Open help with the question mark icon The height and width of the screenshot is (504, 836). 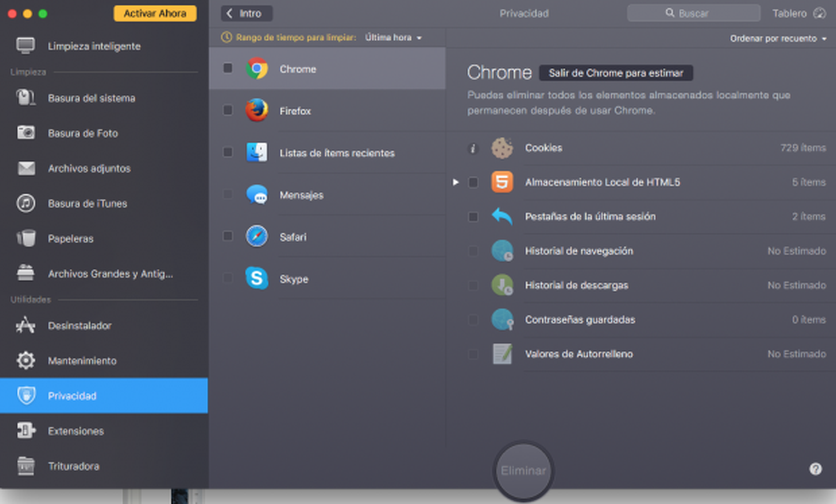(816, 469)
